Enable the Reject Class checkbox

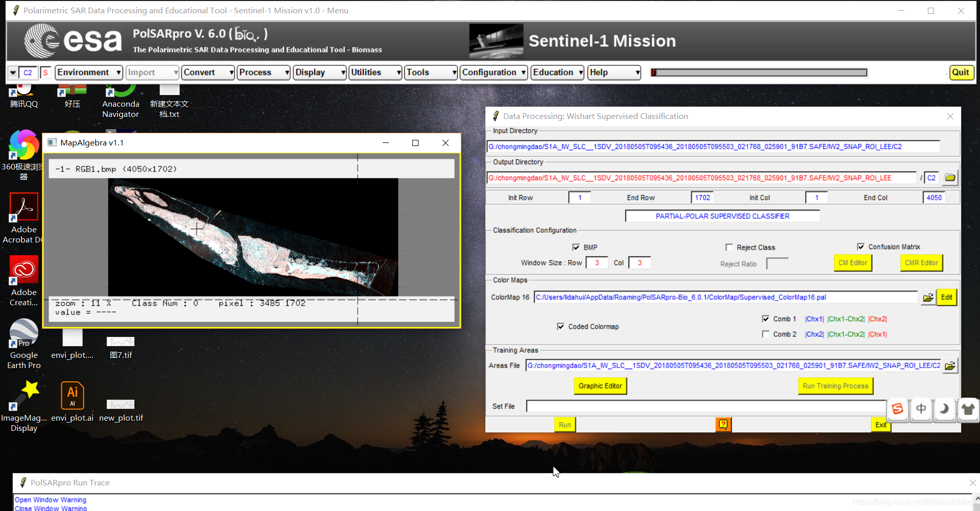pyautogui.click(x=729, y=247)
